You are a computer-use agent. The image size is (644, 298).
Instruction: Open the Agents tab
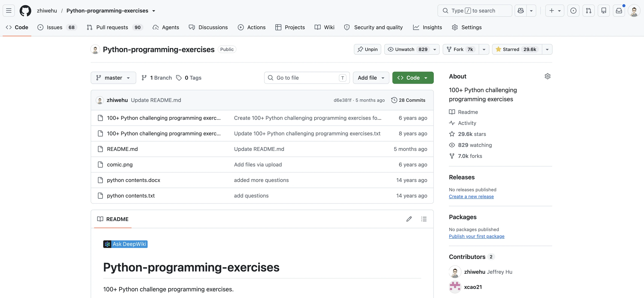click(166, 27)
